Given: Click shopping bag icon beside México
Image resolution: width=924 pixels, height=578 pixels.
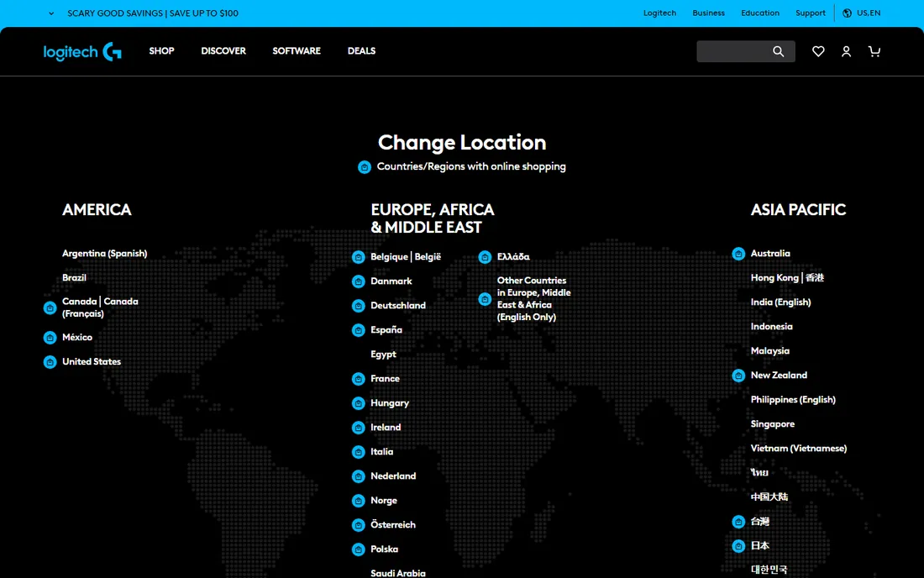Looking at the screenshot, I should [50, 338].
